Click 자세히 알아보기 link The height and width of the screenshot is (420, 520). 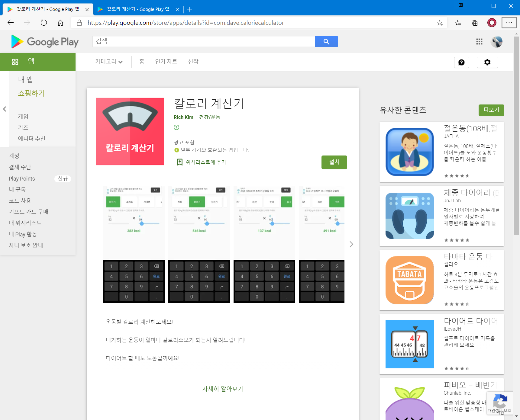coord(223,389)
